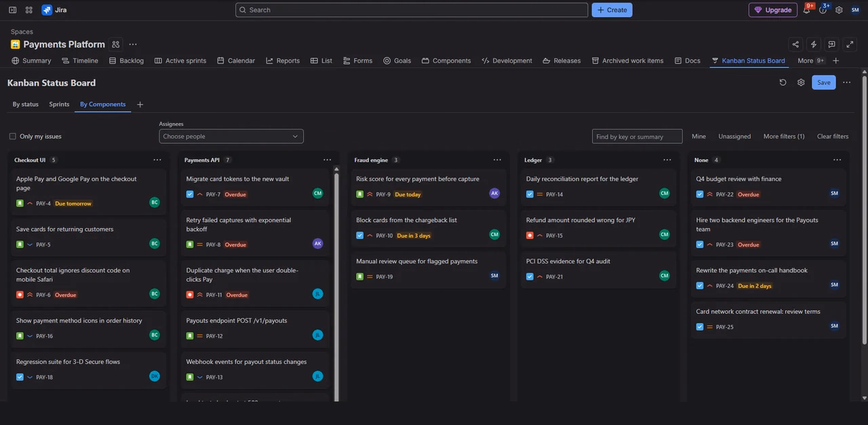Switch to Sprints view
Viewport: 868px width, 425px height.
[x=59, y=105]
